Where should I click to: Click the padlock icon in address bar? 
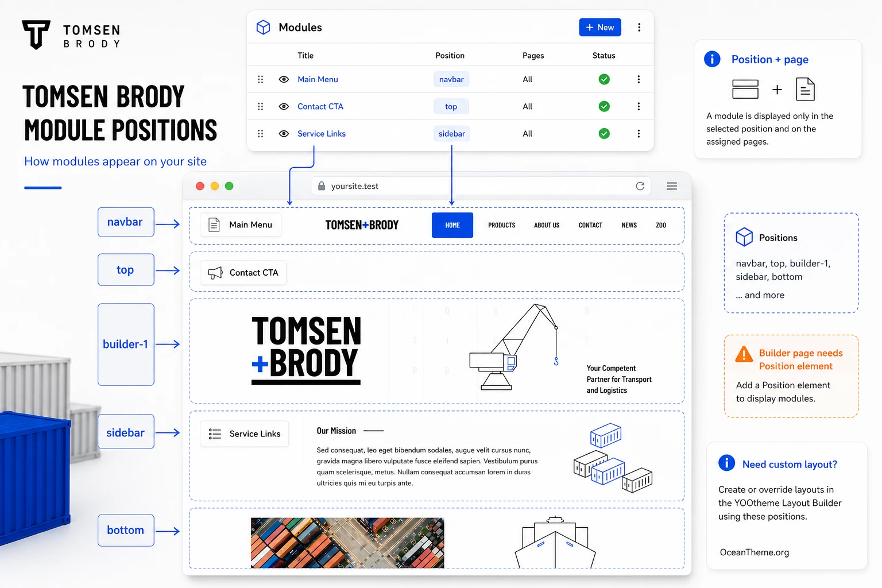pyautogui.click(x=322, y=186)
